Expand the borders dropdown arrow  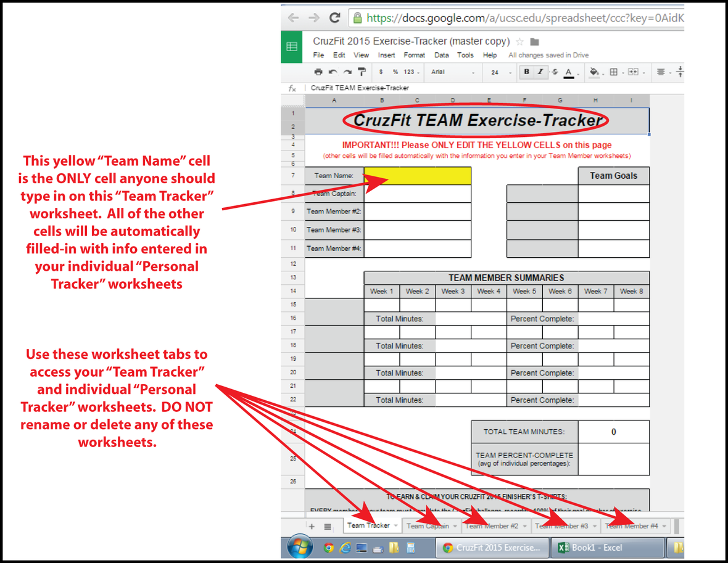623,73
